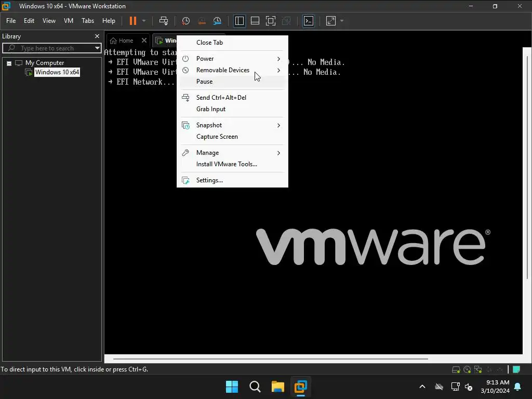Open the Edit menu
Screen dimensions: 532x399
29,21
